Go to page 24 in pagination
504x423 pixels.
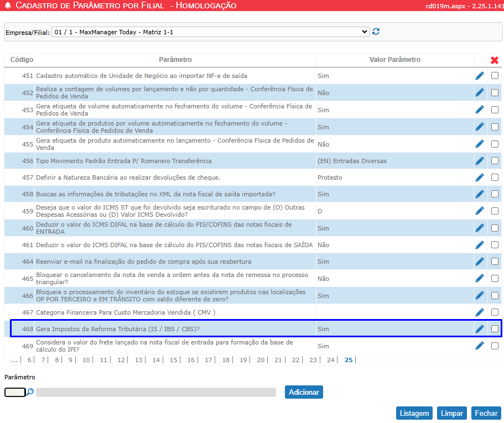click(330, 360)
